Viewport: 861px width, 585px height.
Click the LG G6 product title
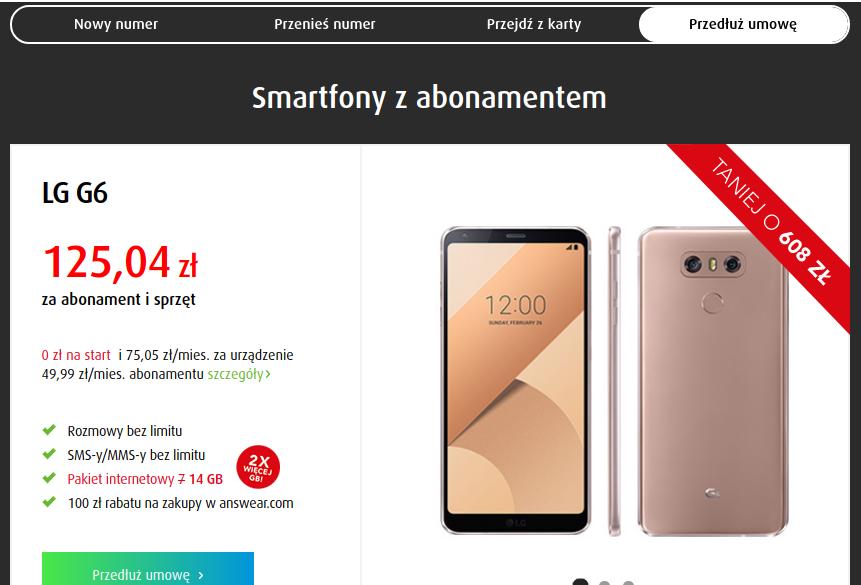click(75, 193)
